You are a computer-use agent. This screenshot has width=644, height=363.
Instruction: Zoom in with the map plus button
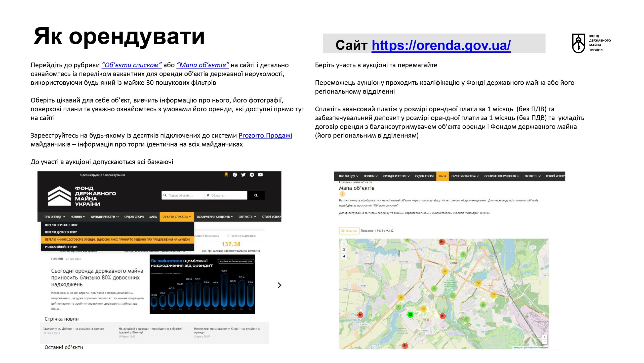pos(545,337)
